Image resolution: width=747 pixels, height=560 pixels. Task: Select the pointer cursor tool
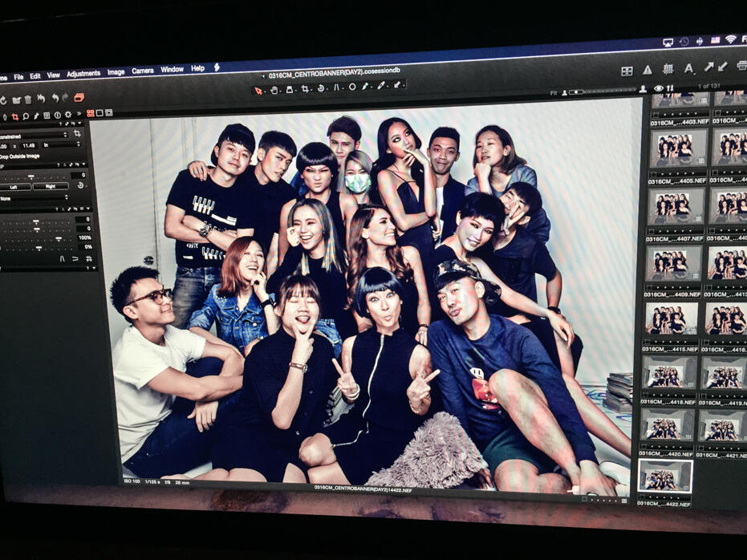pyautogui.click(x=258, y=91)
